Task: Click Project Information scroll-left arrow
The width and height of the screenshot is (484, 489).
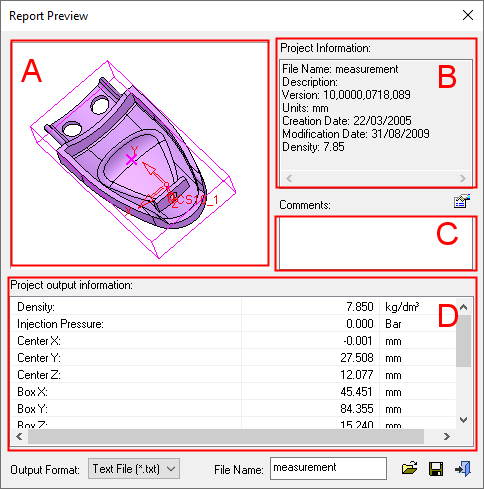Action: (289, 178)
